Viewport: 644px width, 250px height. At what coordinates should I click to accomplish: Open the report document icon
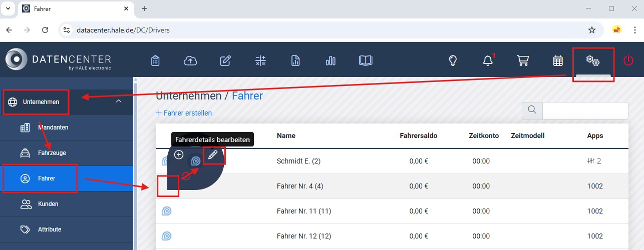(x=295, y=61)
